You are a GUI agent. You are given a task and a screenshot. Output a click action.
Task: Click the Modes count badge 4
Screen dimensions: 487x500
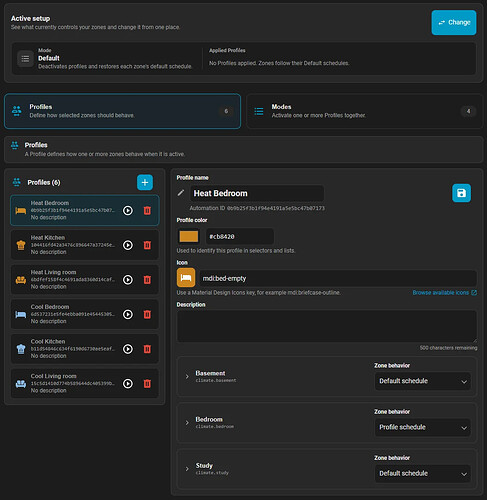tap(468, 111)
